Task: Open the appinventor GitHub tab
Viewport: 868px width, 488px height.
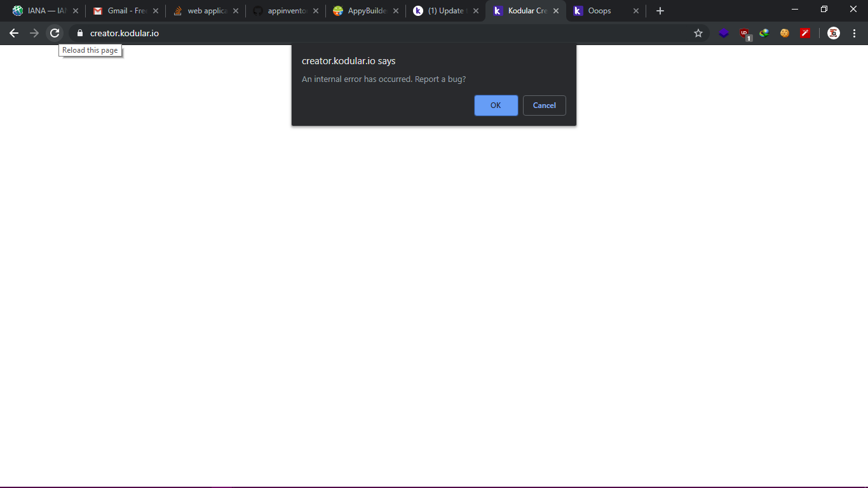Action: coord(283,11)
